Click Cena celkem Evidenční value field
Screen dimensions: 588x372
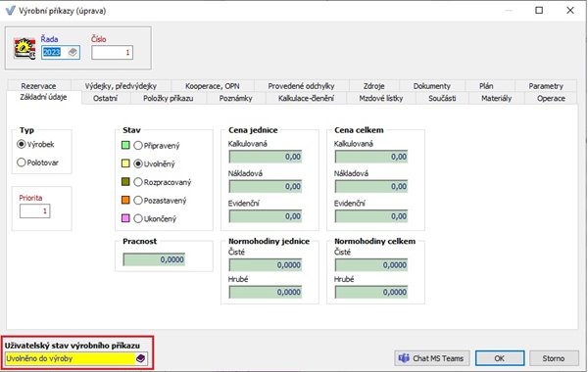point(371,216)
